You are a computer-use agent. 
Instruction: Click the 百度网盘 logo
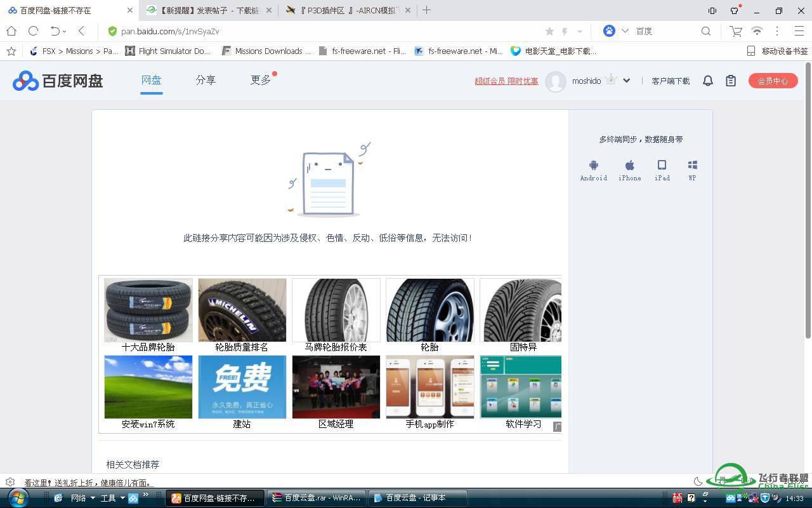[58, 81]
